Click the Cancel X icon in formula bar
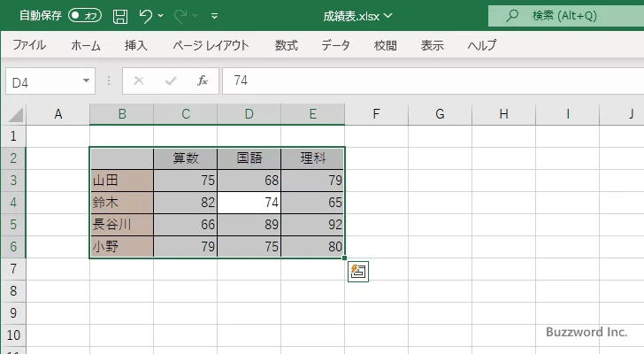 [x=139, y=81]
